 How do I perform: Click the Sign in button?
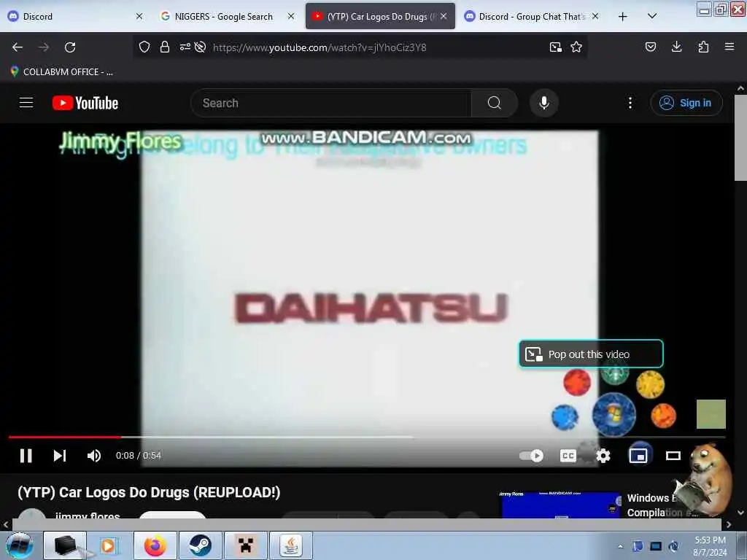click(x=686, y=103)
